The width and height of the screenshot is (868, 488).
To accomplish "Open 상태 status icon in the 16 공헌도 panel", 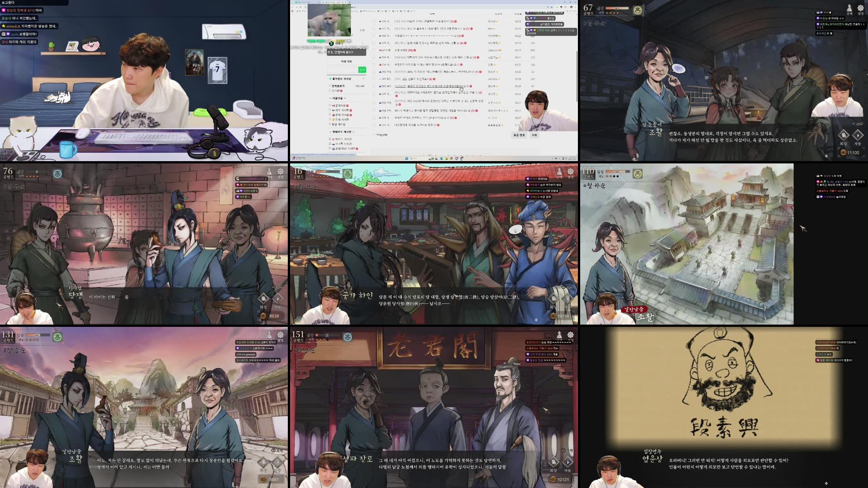I will pos(559,173).
